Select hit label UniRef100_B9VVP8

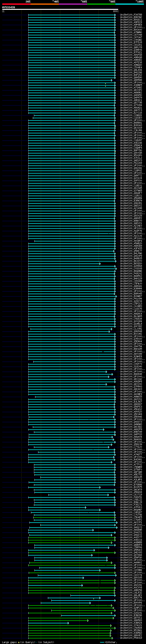click(x=131, y=603)
